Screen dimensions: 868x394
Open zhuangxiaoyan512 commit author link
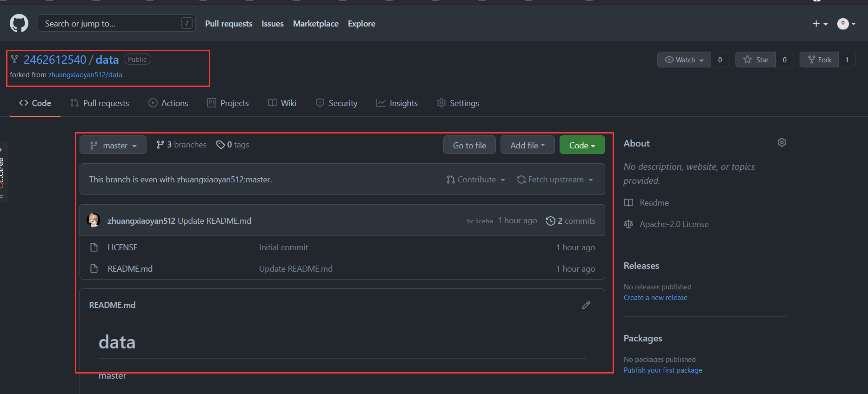(141, 221)
